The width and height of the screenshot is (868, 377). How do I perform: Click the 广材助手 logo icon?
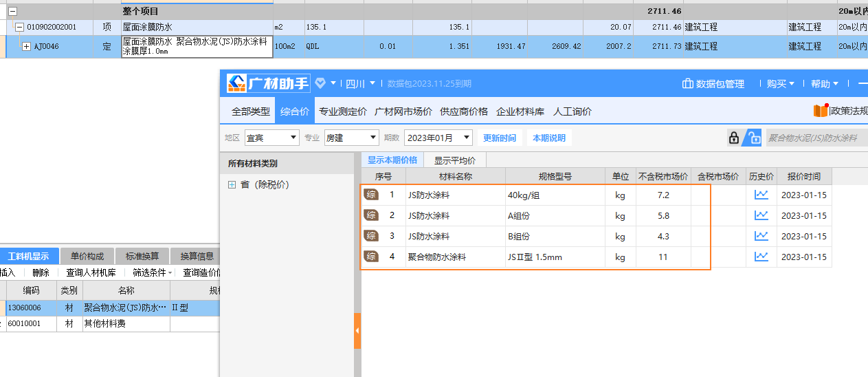point(236,83)
